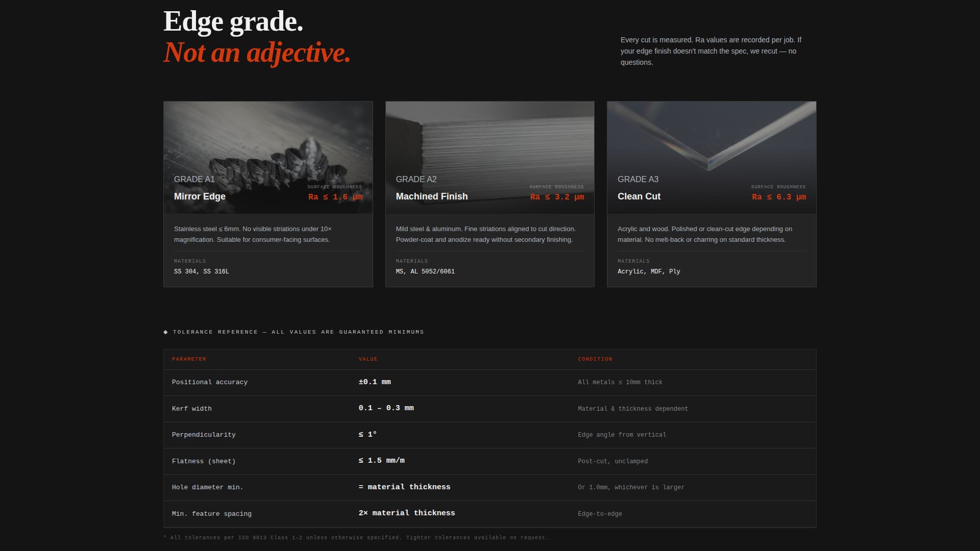The image size is (980, 551).
Task: Select the Machined Finish title text
Action: pyautogui.click(x=431, y=196)
